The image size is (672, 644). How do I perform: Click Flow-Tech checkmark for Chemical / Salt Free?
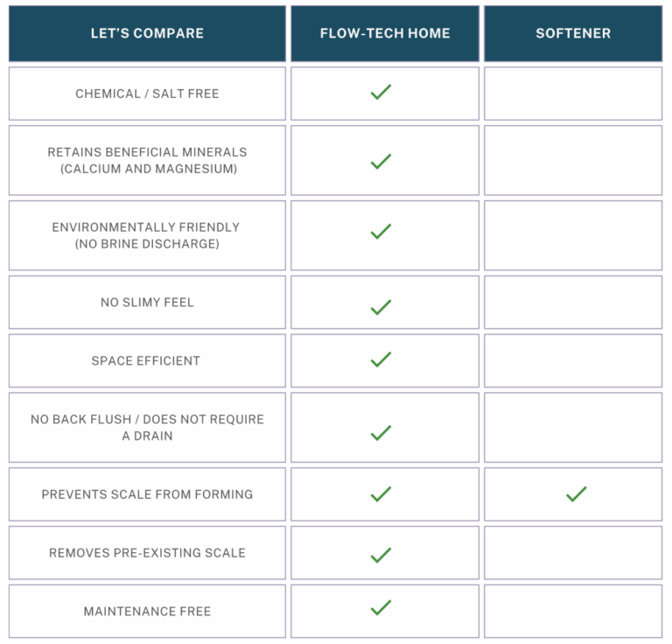381,92
